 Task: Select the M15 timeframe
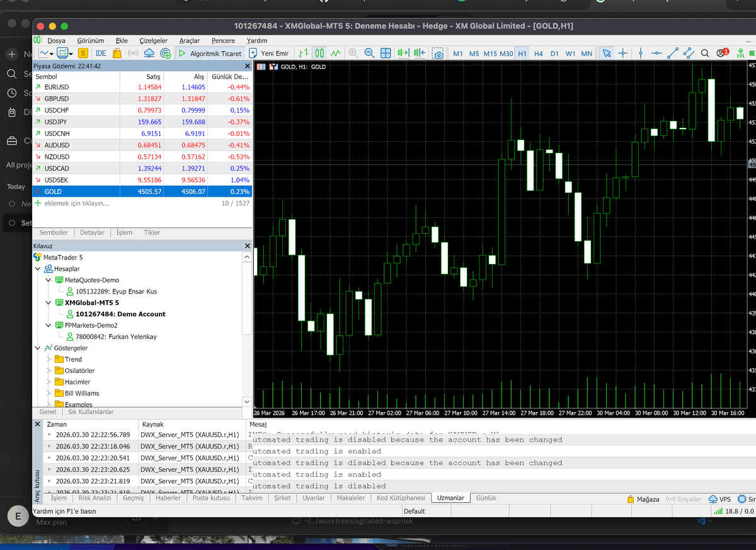(x=490, y=54)
